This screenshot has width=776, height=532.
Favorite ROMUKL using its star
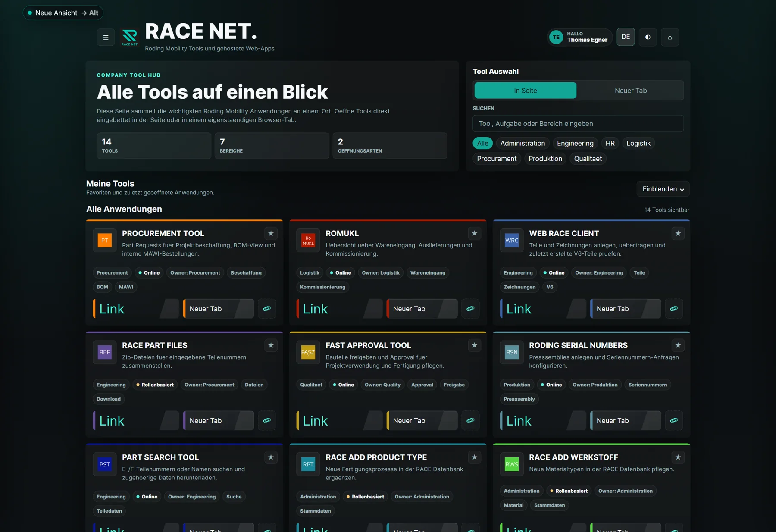pyautogui.click(x=474, y=233)
